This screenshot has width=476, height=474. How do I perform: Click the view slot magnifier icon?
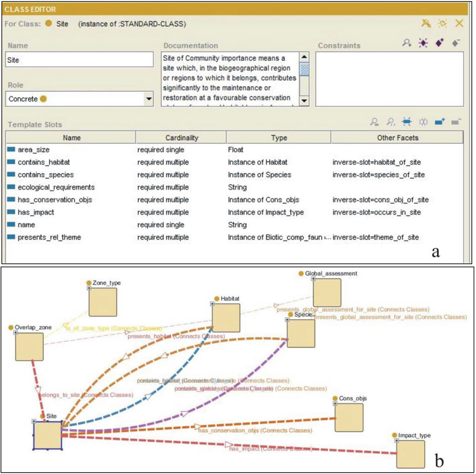(374, 122)
